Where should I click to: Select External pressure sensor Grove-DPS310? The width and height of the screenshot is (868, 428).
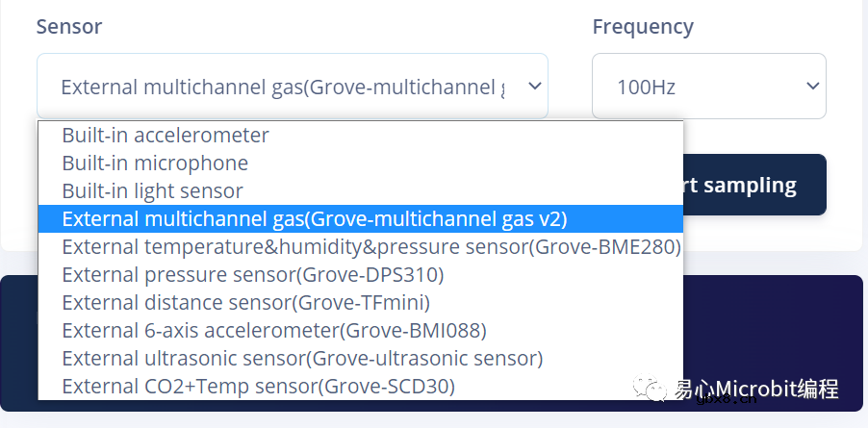coord(253,275)
